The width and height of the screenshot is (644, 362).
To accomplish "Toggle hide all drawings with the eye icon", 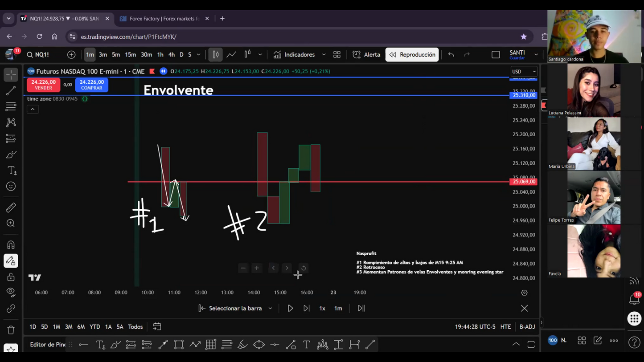I will pos(11,293).
